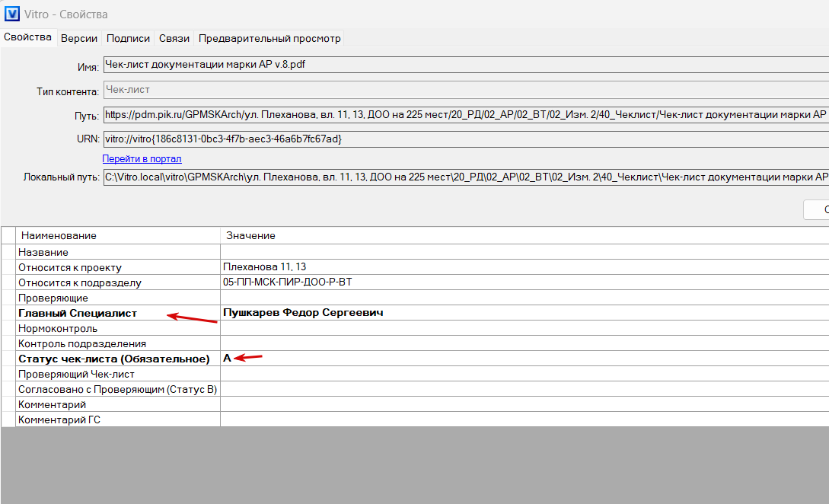This screenshot has width=829, height=504.
Task: Follow the Перейти в портал link
Action: pos(142,158)
